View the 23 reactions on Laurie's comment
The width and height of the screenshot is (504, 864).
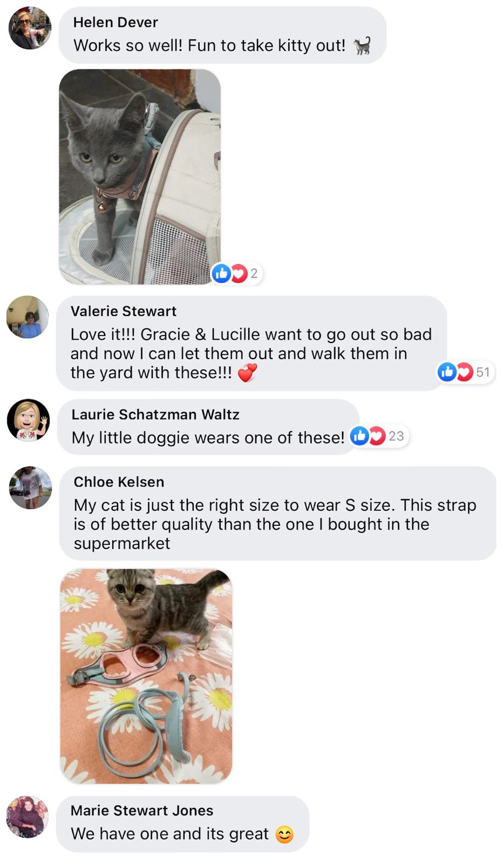coord(379,436)
